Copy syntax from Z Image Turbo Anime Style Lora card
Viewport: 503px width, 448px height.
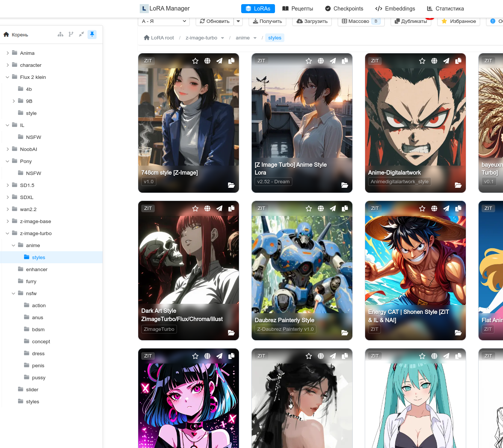pos(345,61)
